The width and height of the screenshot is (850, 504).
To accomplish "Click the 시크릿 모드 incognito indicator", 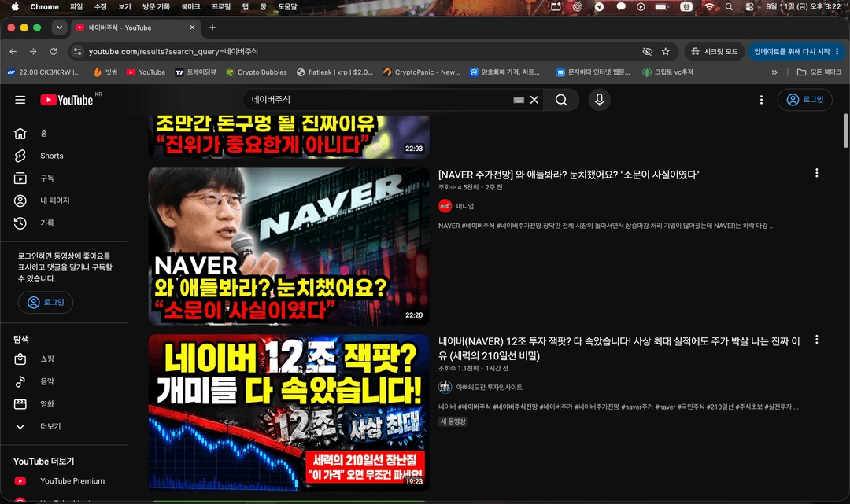I will pyautogui.click(x=715, y=51).
